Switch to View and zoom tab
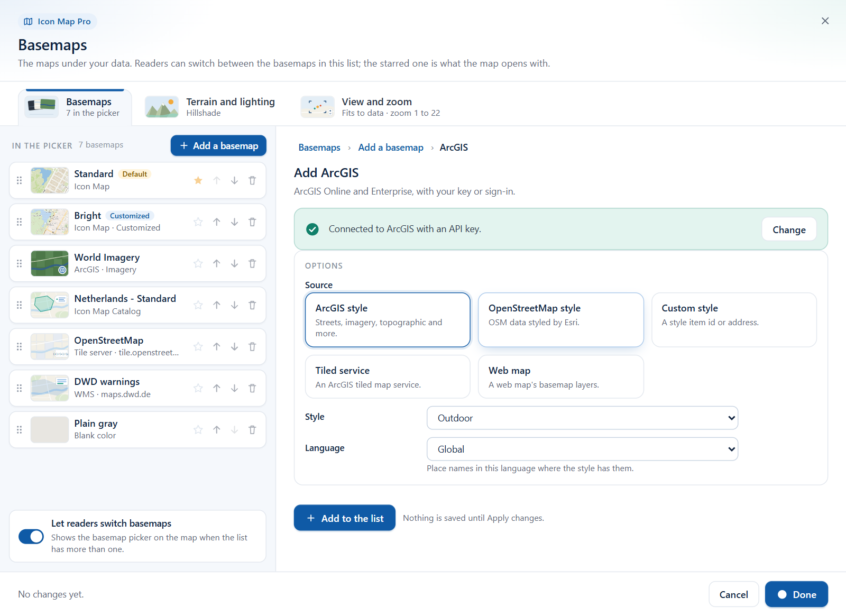This screenshot has width=846, height=616. (371, 107)
